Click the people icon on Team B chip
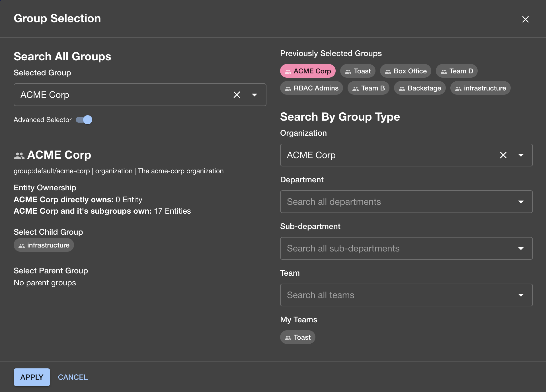 pos(356,89)
